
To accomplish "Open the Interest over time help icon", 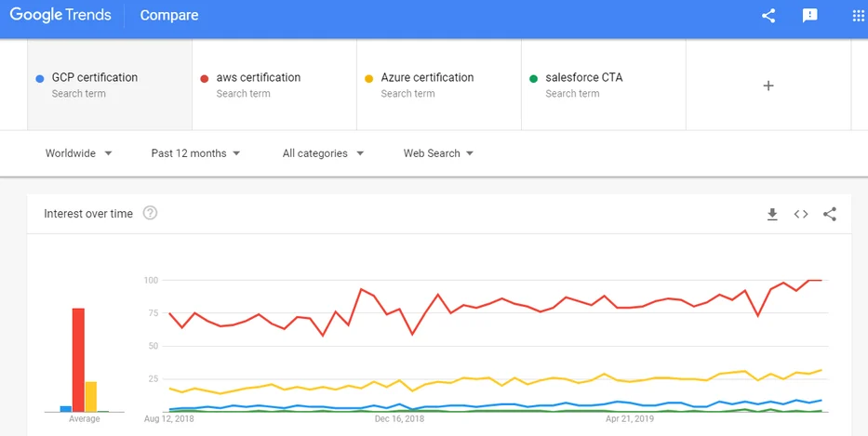I will (x=150, y=213).
